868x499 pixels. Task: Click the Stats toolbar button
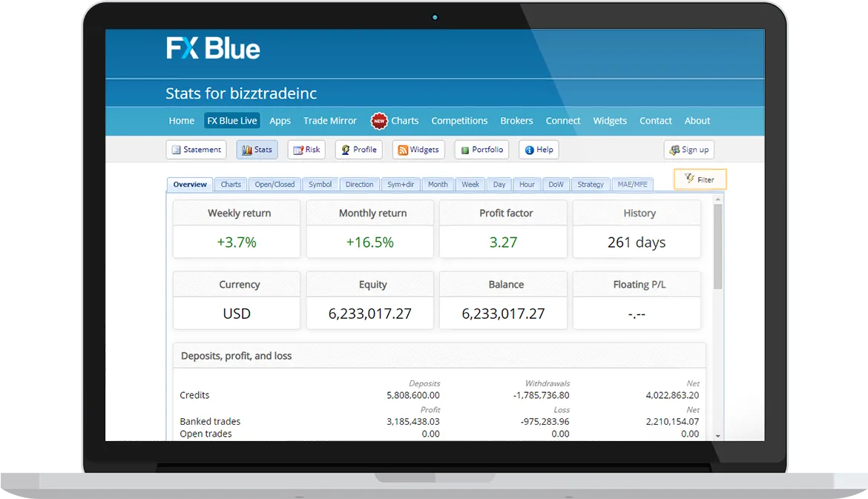pyautogui.click(x=257, y=149)
